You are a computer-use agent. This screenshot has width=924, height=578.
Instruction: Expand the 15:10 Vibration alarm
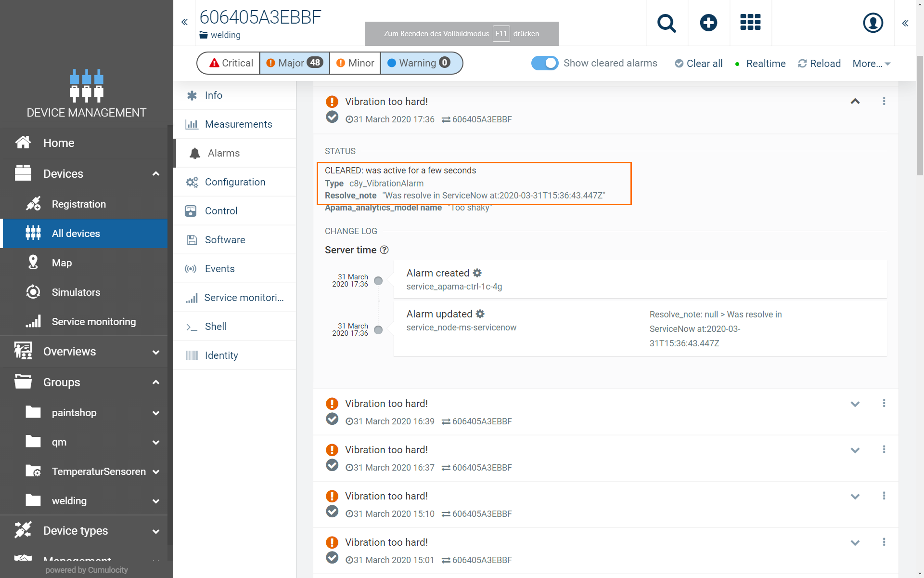coord(855,497)
